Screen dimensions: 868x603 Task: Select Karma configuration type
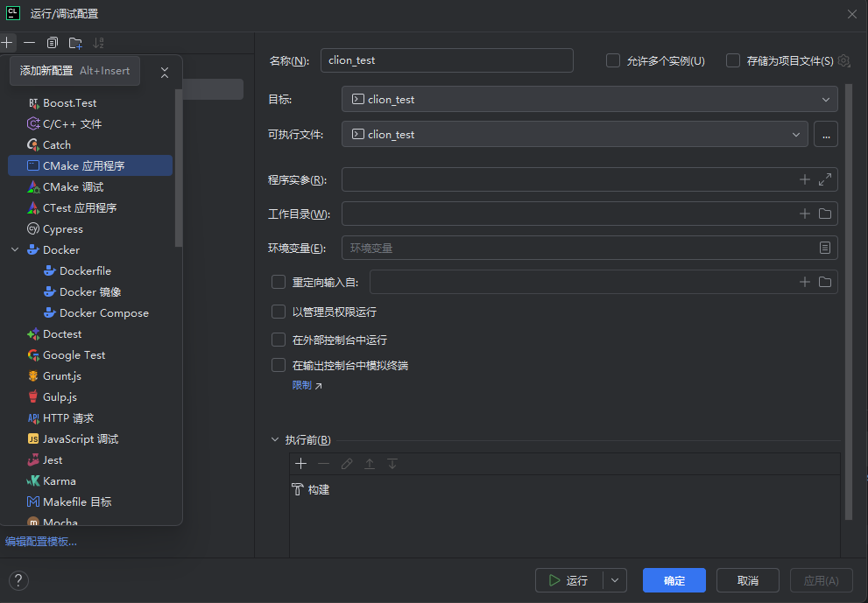[90, 481]
